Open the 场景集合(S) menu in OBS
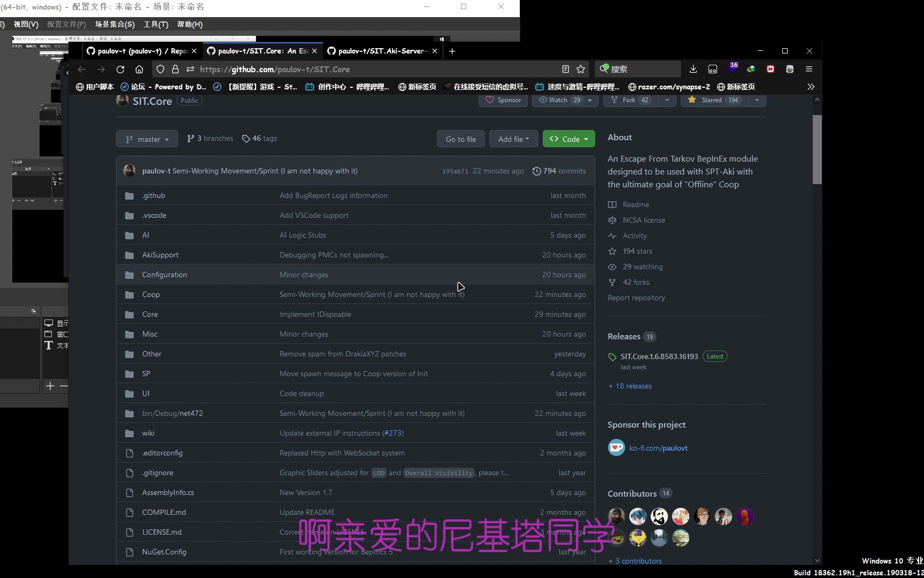 pos(115,24)
